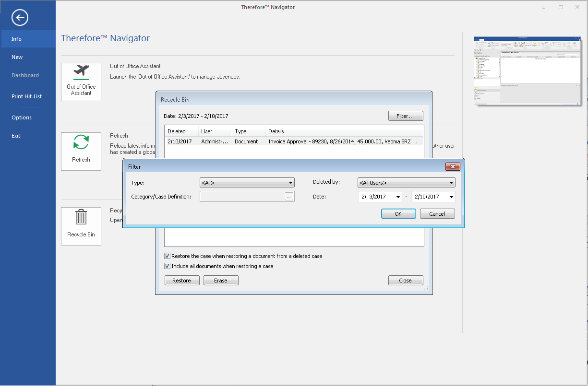Select the deleted Invoice Approval document row
Image resolution: width=588 pixels, height=386 pixels.
(x=294, y=141)
